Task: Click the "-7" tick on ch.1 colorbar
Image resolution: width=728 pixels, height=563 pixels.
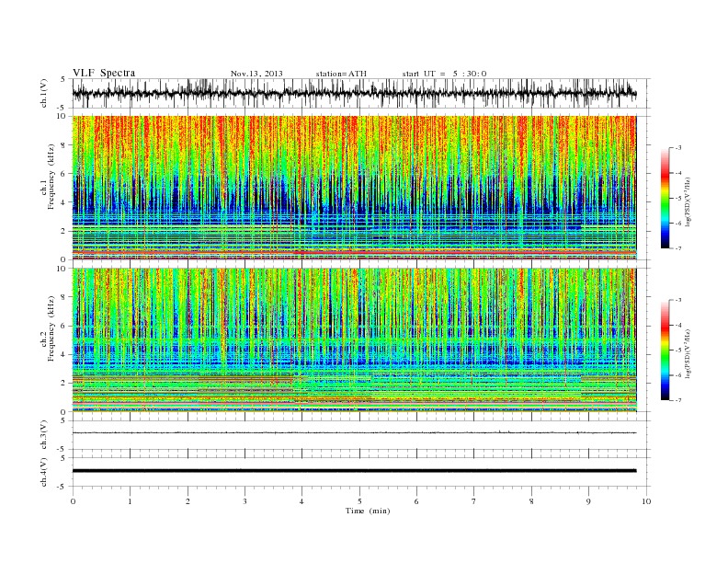Action: click(x=678, y=248)
